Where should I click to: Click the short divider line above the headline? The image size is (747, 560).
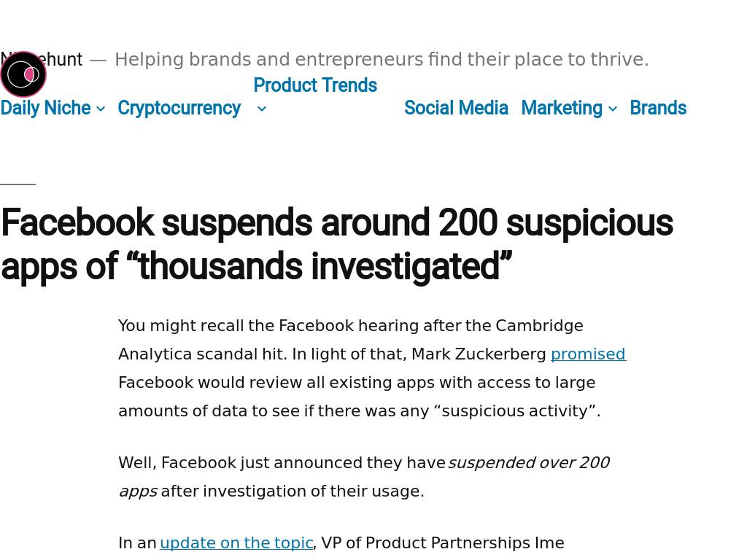point(18,184)
